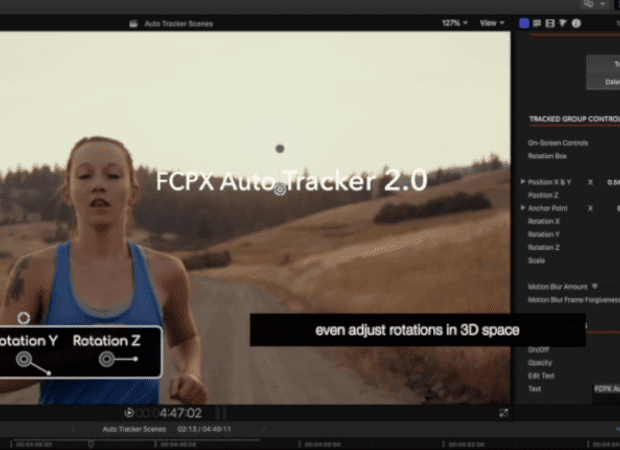Switch to the text inspector icon
620x450 pixels.
(x=537, y=23)
